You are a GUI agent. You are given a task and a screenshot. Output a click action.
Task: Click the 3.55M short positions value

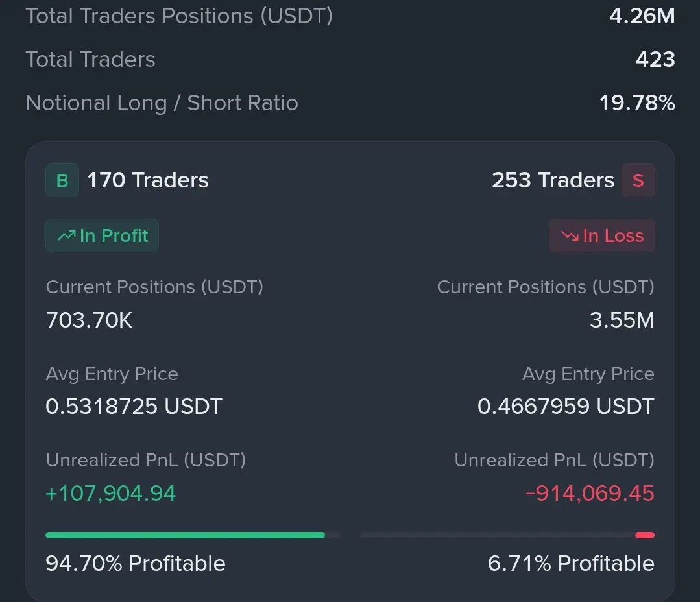click(622, 320)
